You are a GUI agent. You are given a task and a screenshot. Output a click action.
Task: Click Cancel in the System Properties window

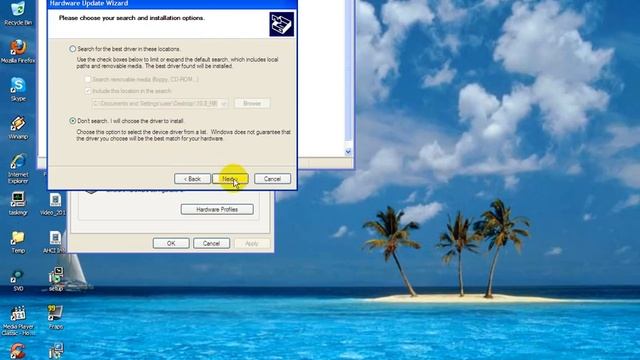click(x=211, y=243)
